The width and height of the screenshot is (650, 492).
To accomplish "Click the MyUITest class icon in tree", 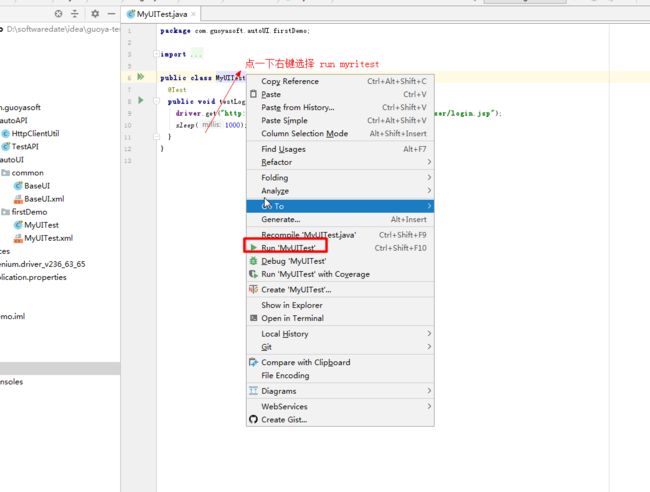I will [18, 225].
